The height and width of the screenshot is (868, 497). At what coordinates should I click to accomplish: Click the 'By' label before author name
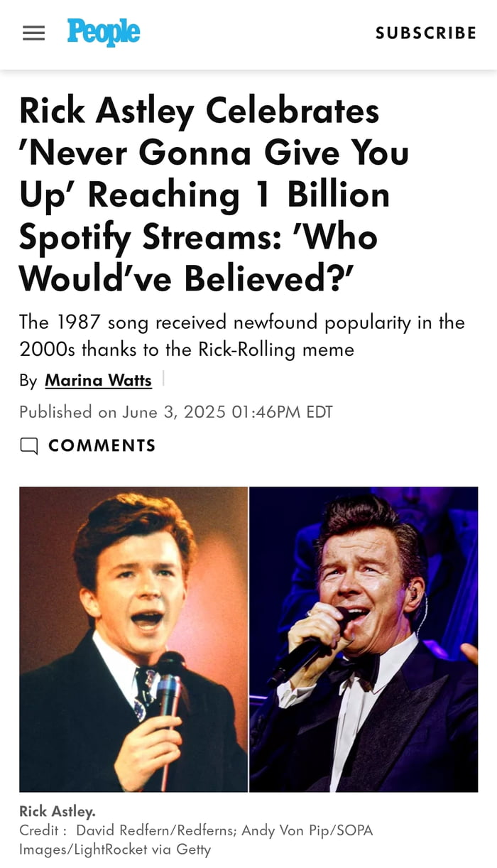pos(28,381)
